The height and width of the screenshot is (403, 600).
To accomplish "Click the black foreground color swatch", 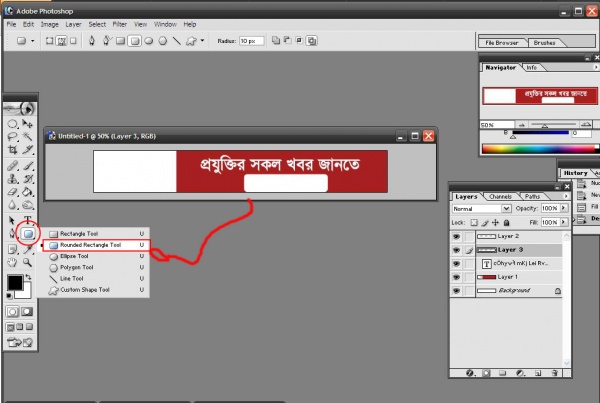I will (15, 283).
